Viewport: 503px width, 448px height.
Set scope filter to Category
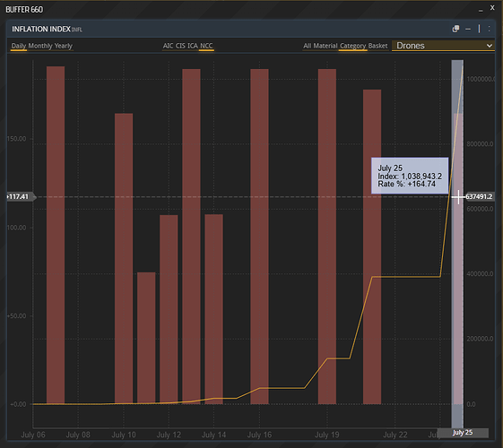(353, 46)
